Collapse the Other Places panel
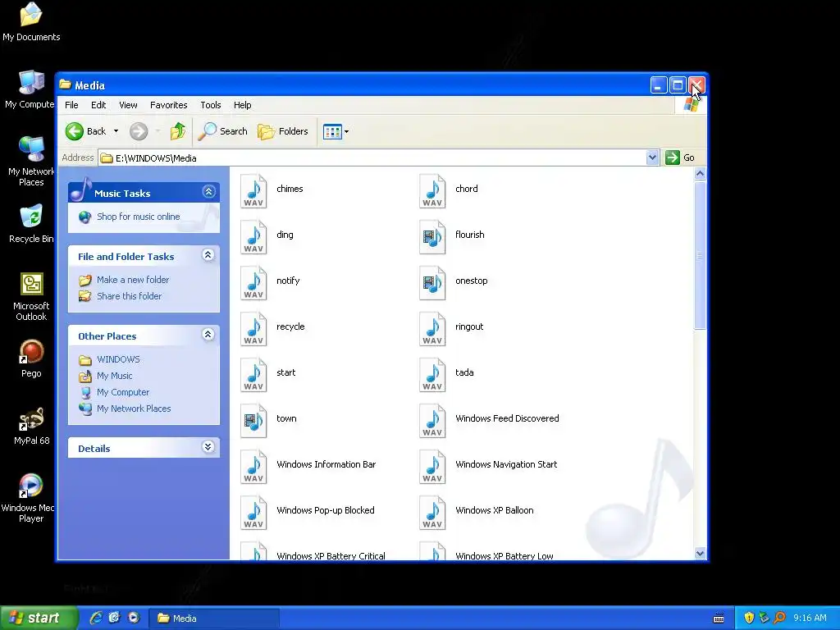The image size is (840, 630). (208, 335)
